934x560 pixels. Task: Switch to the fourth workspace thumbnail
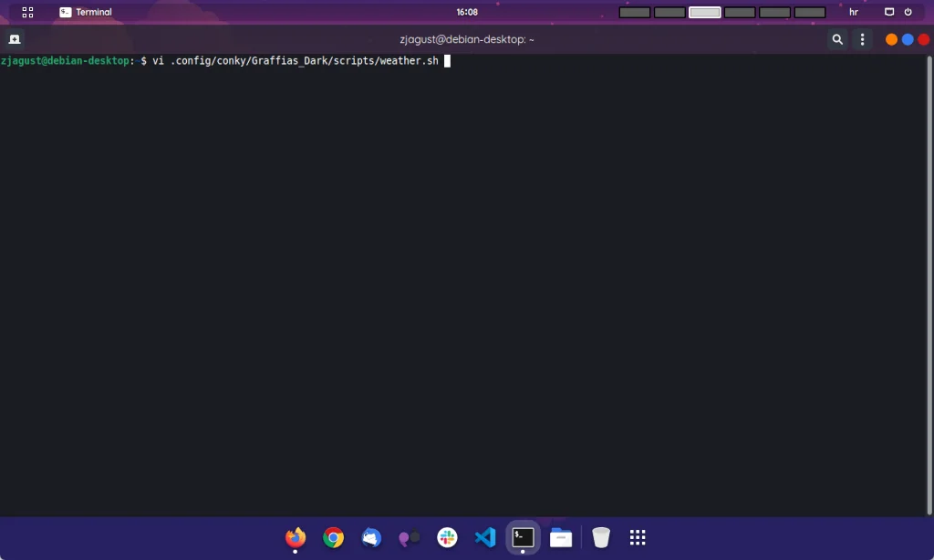(739, 12)
